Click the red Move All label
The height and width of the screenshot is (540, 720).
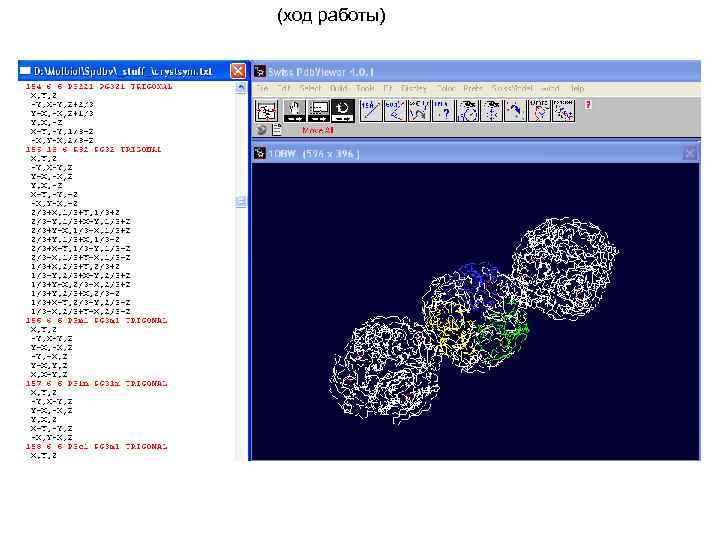click(317, 130)
